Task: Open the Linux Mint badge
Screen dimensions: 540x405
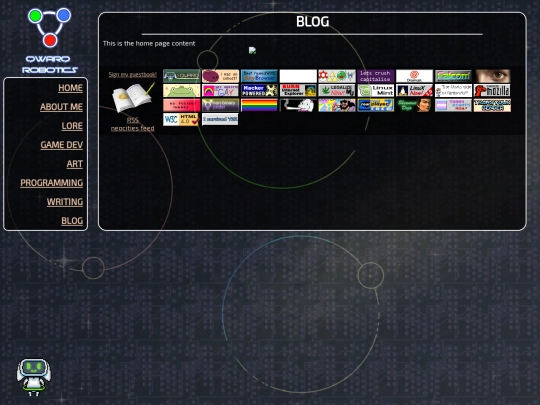Action: coord(375,91)
